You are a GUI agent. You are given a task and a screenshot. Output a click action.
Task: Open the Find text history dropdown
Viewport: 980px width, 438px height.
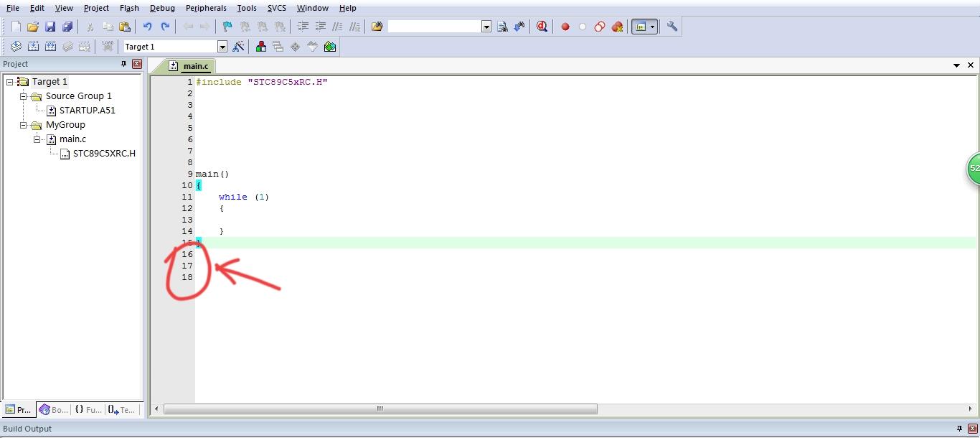click(x=486, y=27)
